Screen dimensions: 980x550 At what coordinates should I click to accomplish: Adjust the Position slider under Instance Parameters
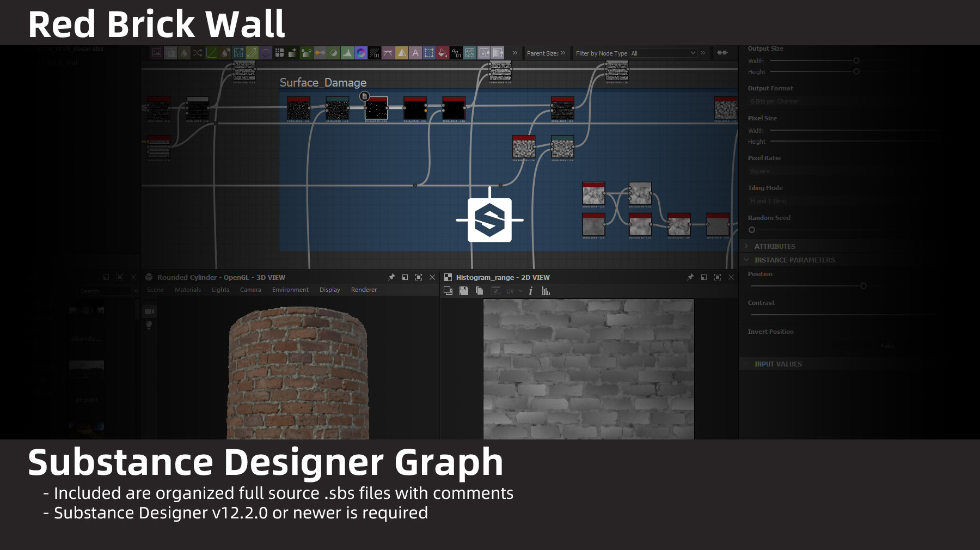[863, 285]
